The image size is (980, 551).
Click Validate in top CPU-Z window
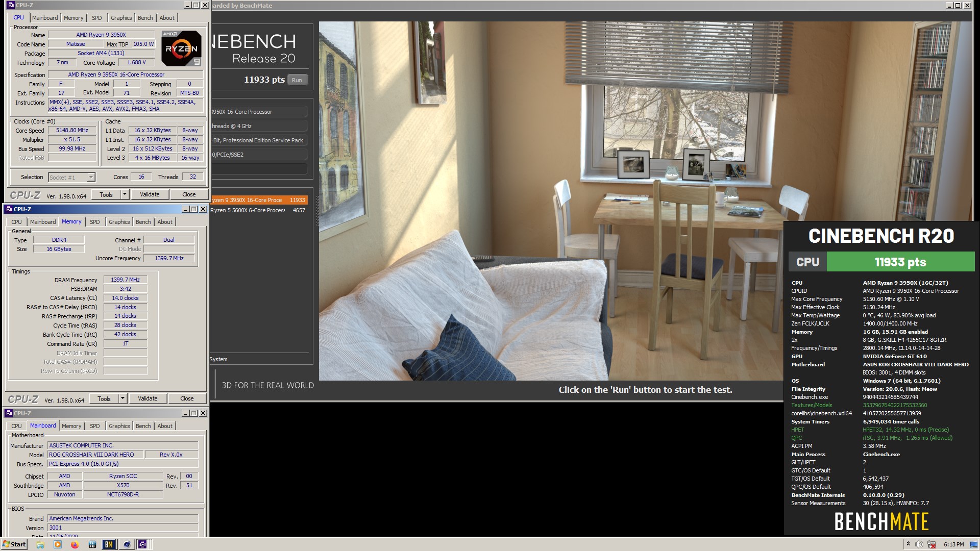point(150,194)
